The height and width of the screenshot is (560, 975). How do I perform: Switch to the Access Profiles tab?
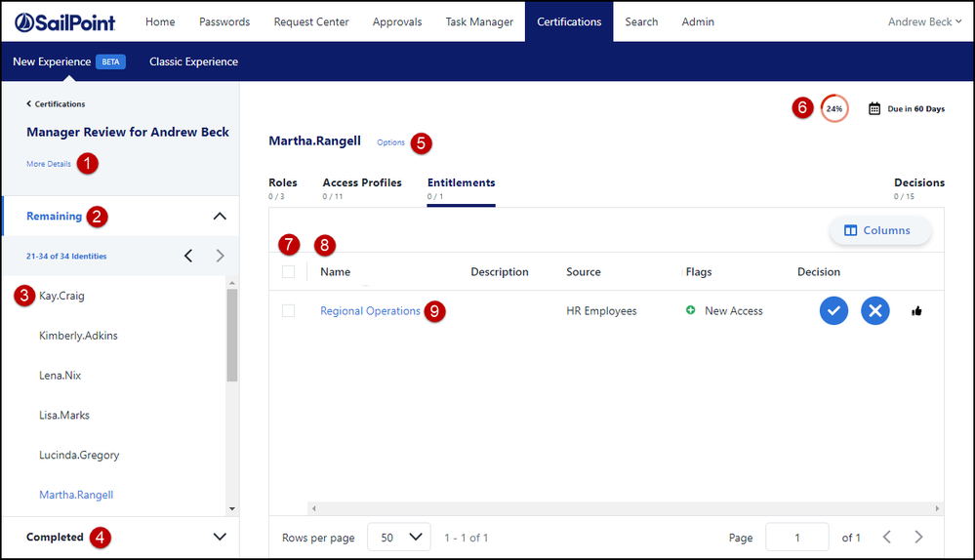click(361, 182)
